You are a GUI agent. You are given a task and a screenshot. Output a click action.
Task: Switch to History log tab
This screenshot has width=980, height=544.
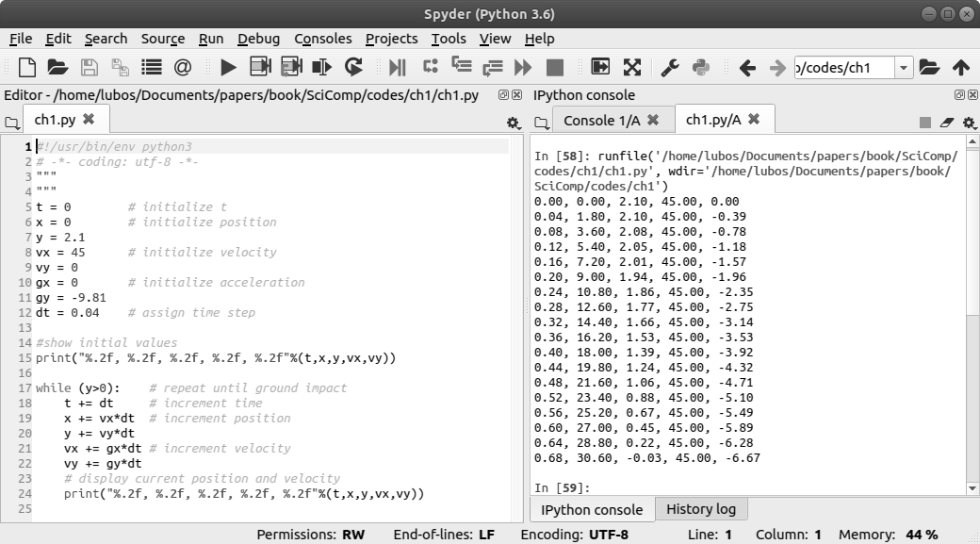click(x=701, y=509)
